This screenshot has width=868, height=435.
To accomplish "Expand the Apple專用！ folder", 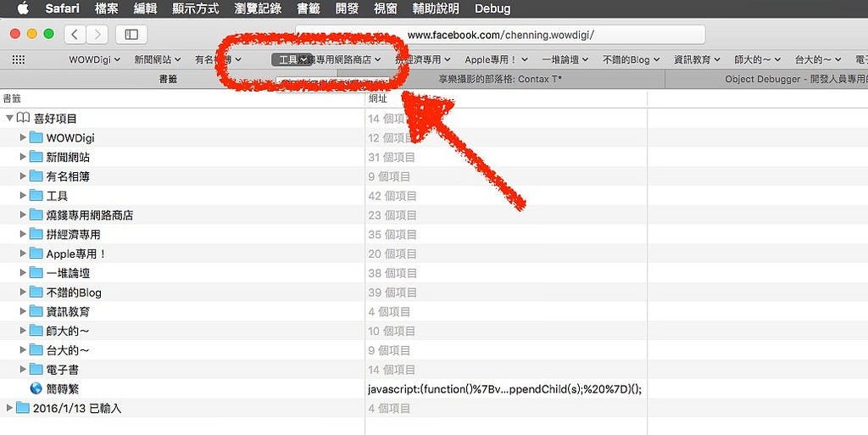I will point(23,254).
